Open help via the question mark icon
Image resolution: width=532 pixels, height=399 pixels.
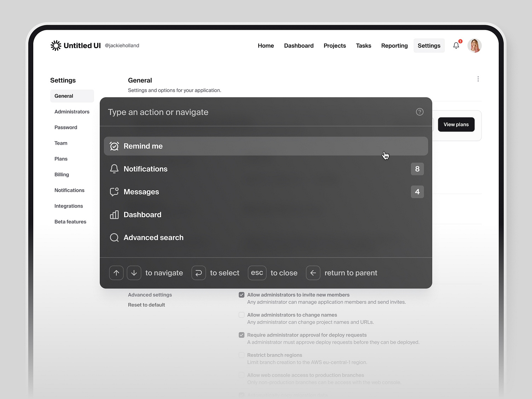[420, 112]
